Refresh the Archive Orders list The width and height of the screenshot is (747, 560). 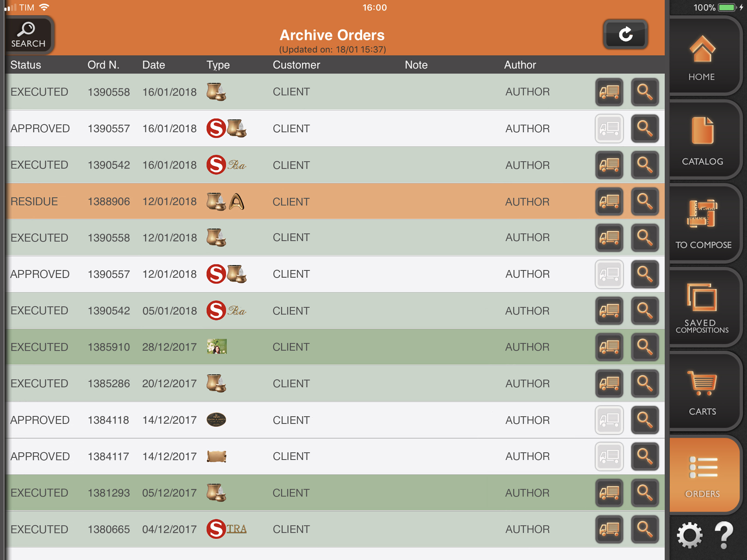click(625, 34)
